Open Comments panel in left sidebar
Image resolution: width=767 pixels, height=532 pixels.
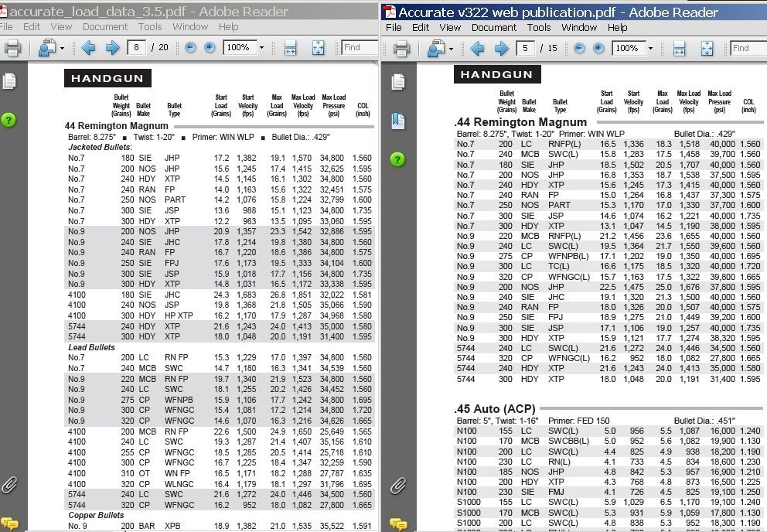9,523
